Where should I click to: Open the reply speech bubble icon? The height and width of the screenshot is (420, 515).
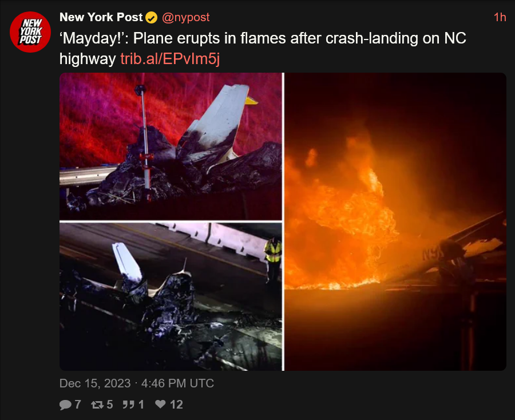65,405
